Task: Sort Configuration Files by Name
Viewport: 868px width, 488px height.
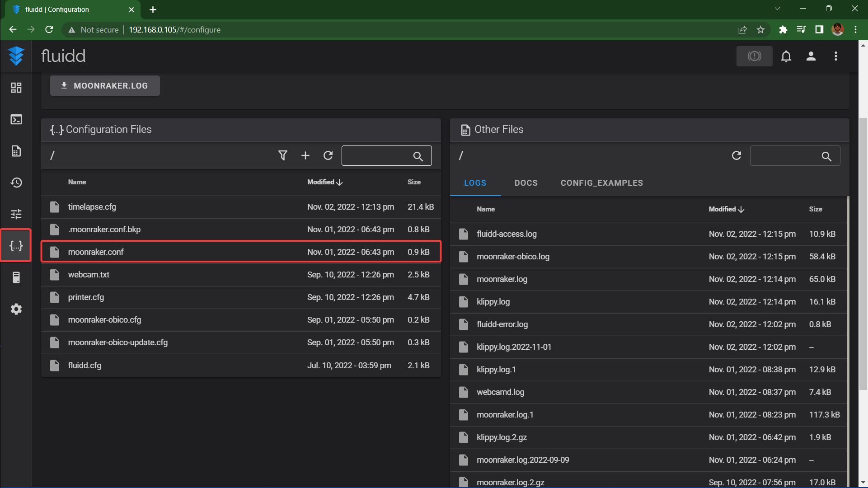Action: tap(77, 182)
